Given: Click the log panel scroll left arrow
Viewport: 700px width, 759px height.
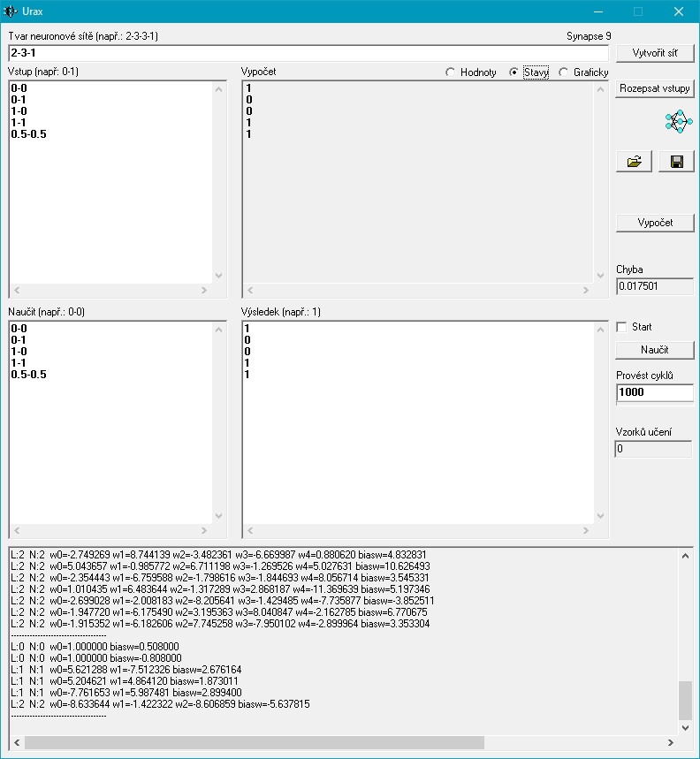Looking at the screenshot, I should 17,742.
